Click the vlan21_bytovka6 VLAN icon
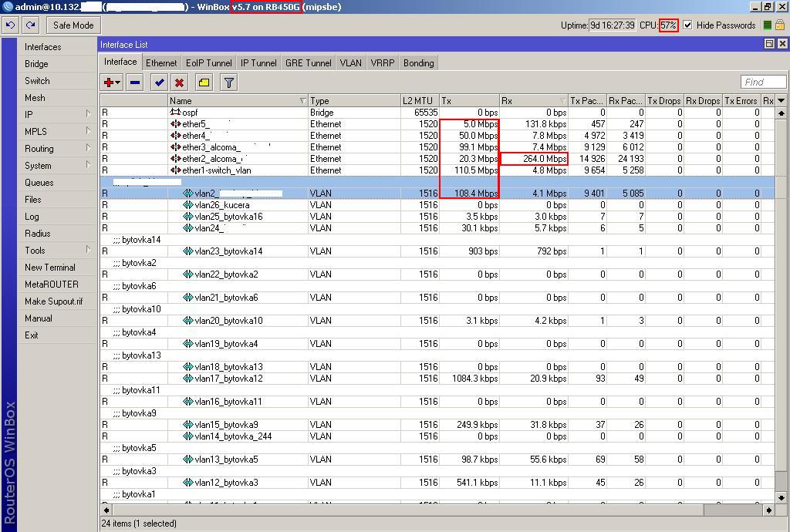Image resolution: width=790 pixels, height=532 pixels. pos(188,298)
